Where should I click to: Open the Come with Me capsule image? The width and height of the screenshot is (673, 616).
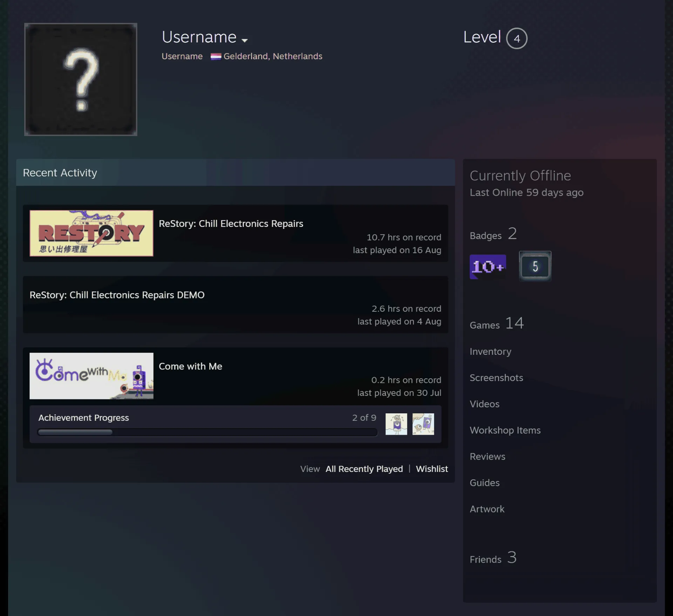(x=91, y=376)
